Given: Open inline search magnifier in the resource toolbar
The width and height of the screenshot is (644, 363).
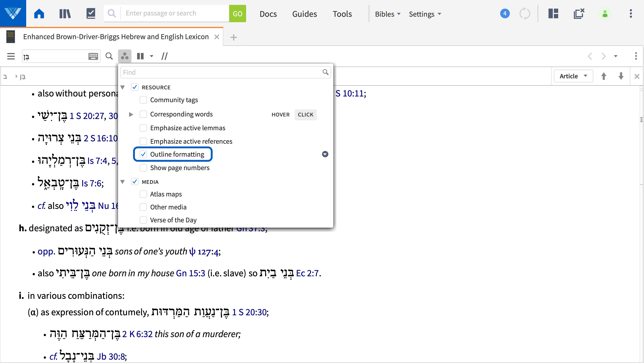Looking at the screenshot, I should tap(109, 56).
